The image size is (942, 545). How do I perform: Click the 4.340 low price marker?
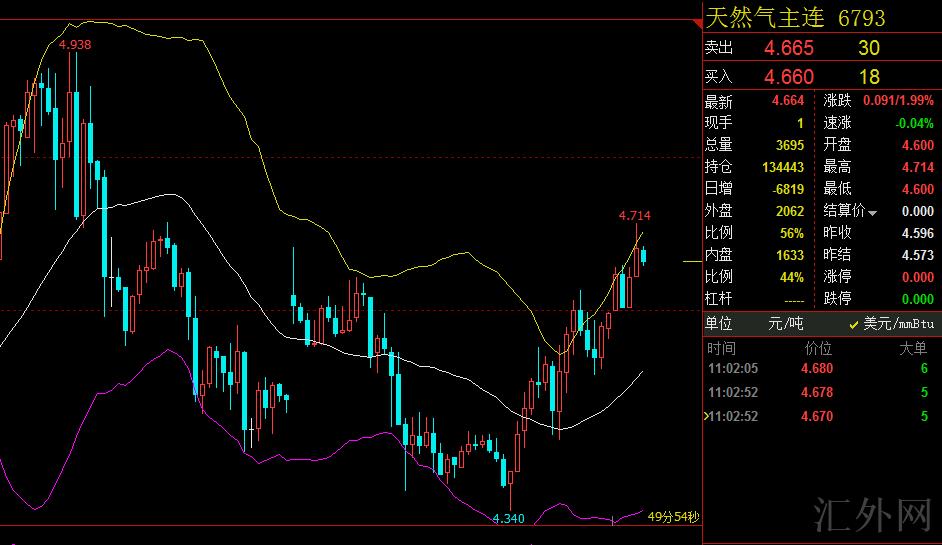[508, 517]
